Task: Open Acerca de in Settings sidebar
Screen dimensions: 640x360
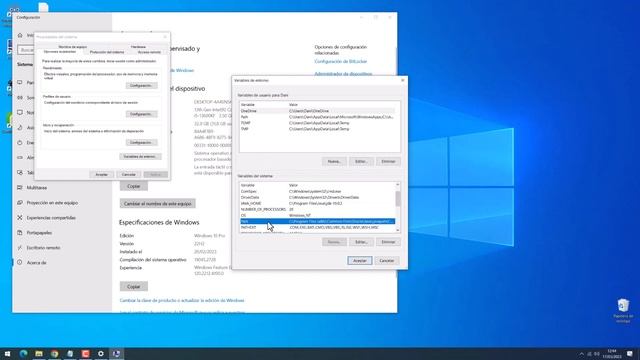Action: point(36,263)
